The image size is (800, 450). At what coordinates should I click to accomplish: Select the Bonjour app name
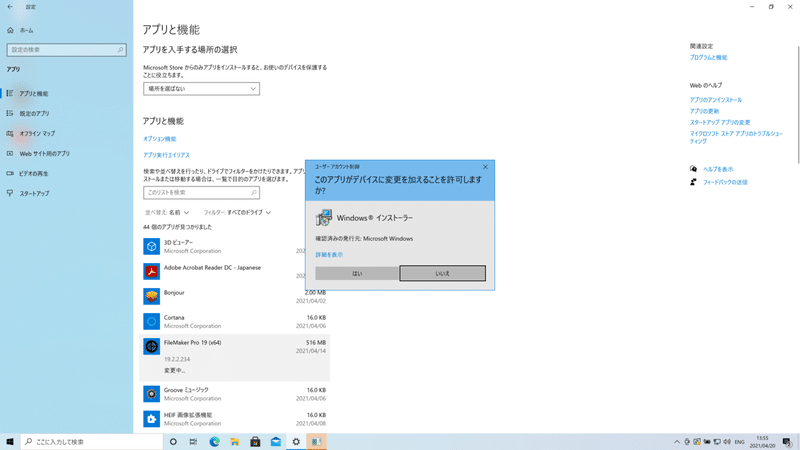174,292
